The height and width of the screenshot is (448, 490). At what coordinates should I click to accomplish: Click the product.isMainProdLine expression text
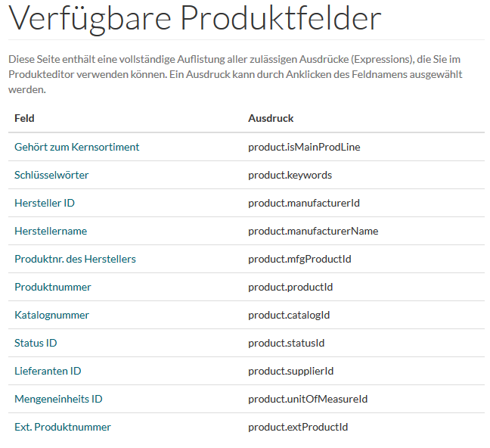304,147
